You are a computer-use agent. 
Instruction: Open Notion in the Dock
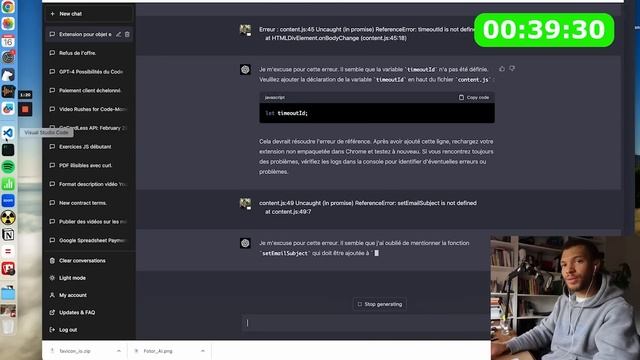pyautogui.click(x=8, y=234)
